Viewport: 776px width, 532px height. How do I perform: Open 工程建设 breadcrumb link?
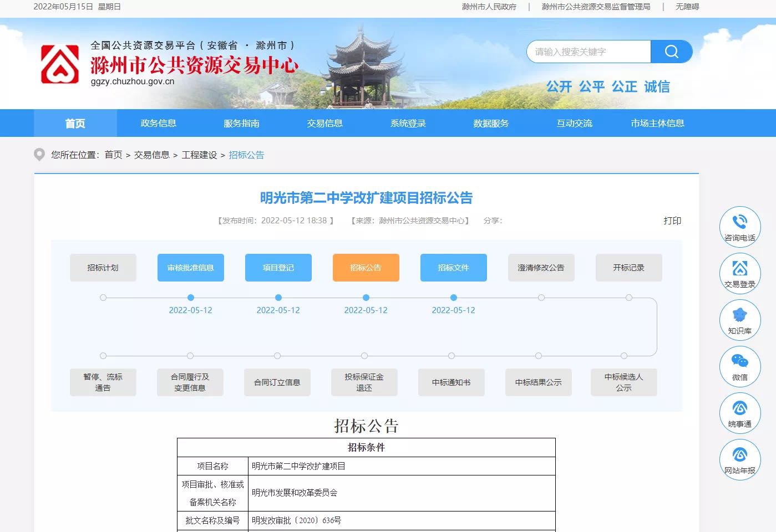[199, 155]
